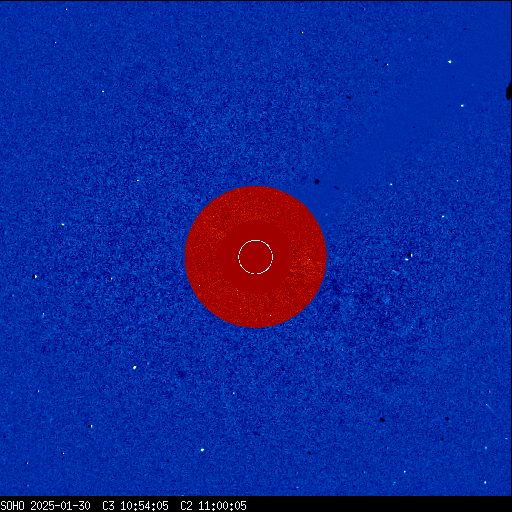512x512 pixels.
Task: Click the black dot just beside the red disk
Action: point(317,181)
